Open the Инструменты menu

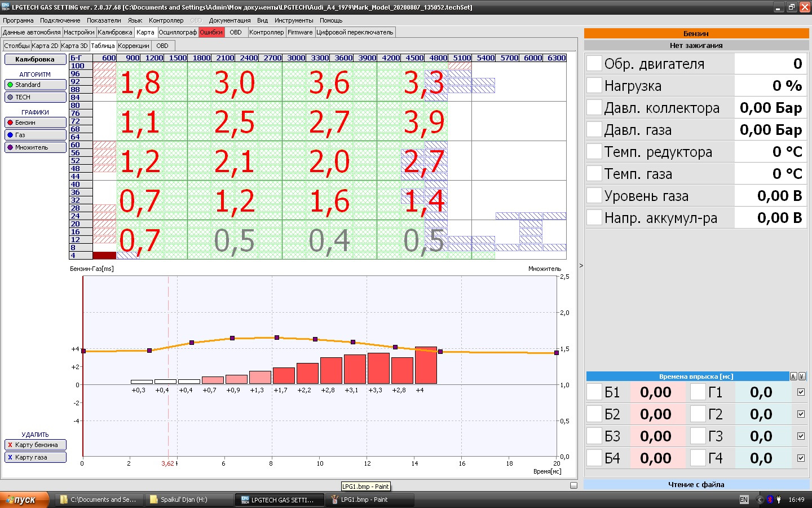(294, 20)
